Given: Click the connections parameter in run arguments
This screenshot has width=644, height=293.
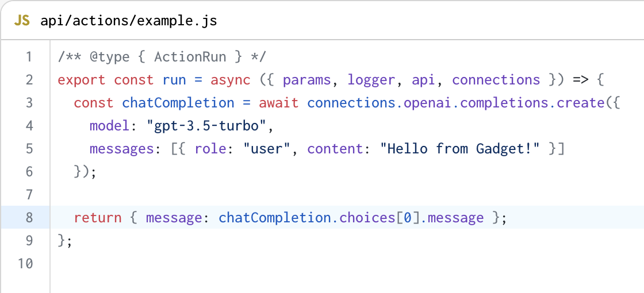Looking at the screenshot, I should (x=496, y=80).
